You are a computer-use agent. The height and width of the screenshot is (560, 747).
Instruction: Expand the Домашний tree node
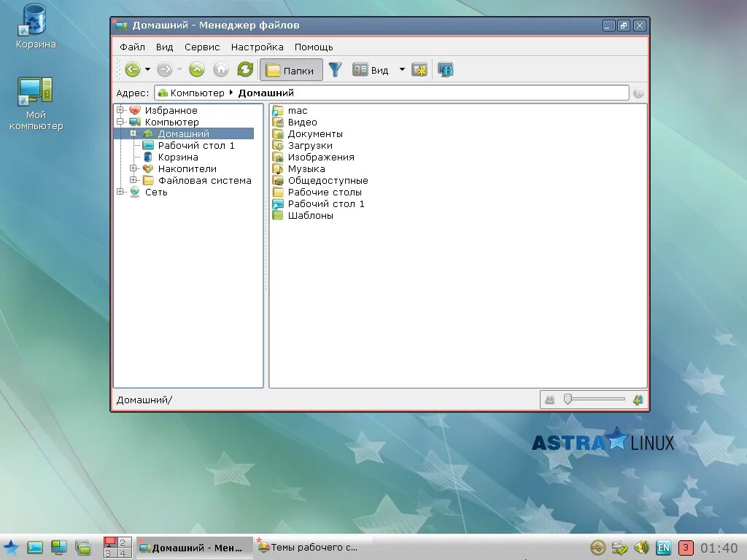pyautogui.click(x=133, y=133)
